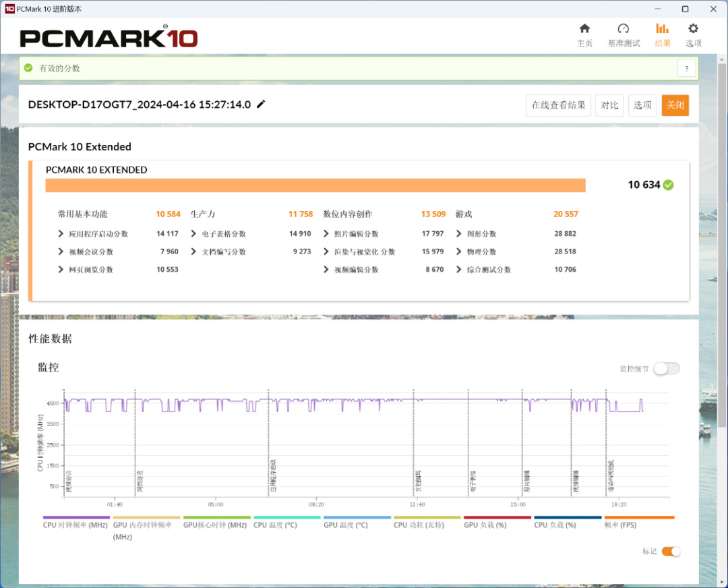728x588 pixels.
Task: Click the 性能数据 section heading
Action: tap(50, 339)
